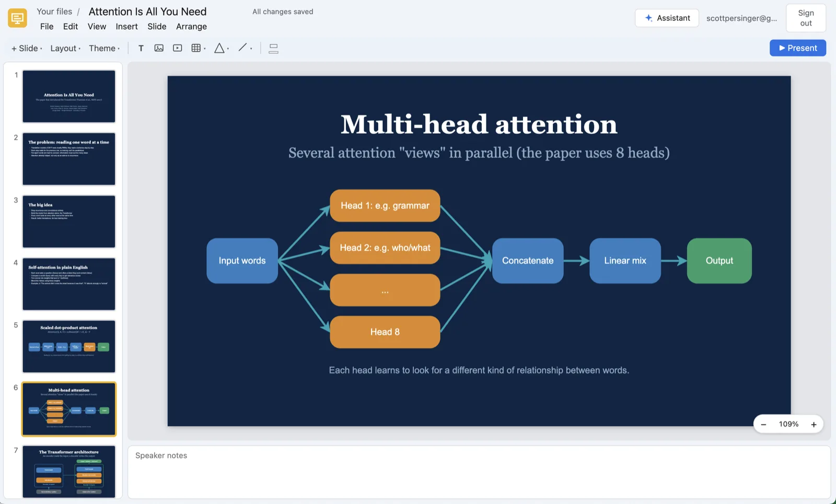Select the Input words shape
The width and height of the screenshot is (836, 504).
pos(242,261)
